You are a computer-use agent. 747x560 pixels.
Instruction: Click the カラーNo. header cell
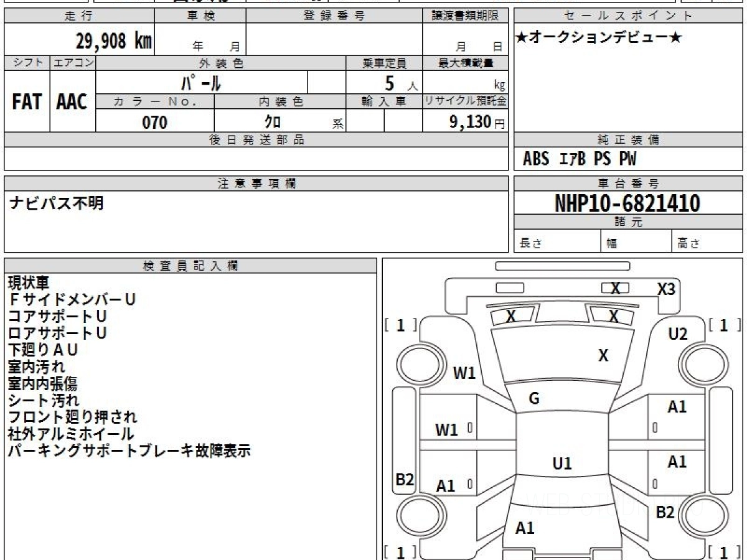155,101
